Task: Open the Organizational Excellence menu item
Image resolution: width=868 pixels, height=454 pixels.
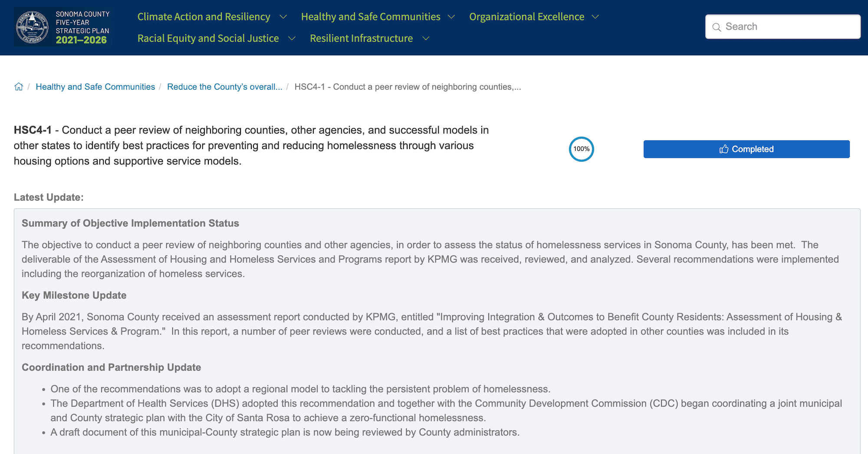Action: coord(526,17)
